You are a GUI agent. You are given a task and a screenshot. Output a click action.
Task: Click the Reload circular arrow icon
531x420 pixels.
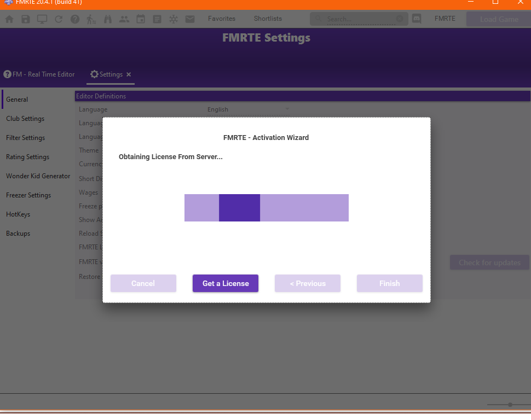pyautogui.click(x=59, y=19)
